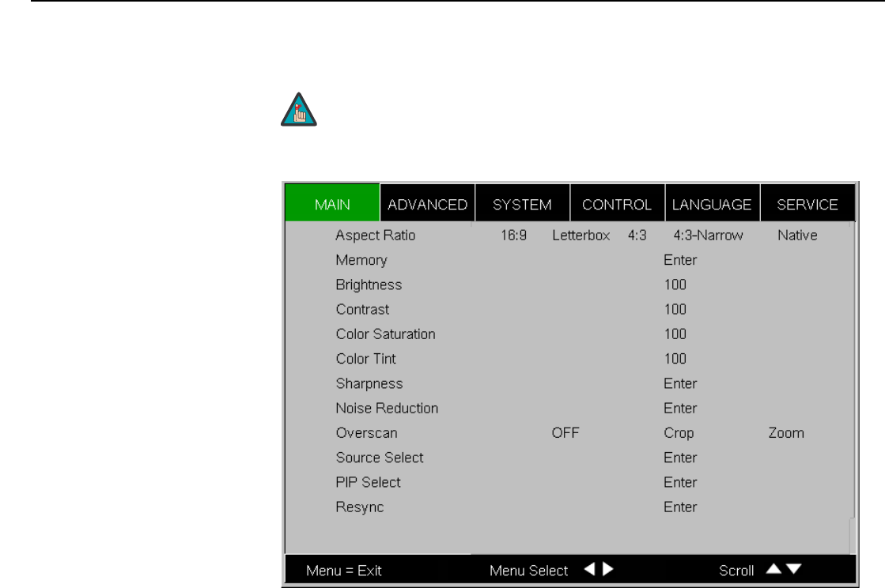
Task: Select the Aspect Ratio menu row
Action: tap(569, 235)
